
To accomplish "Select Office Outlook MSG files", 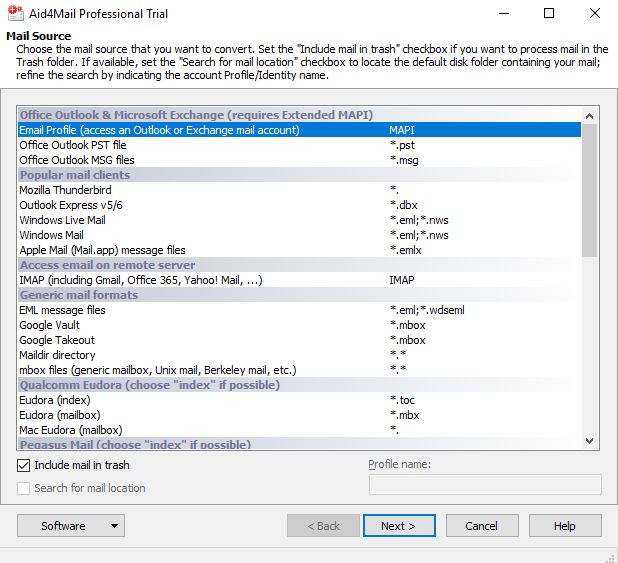I will point(299,160).
